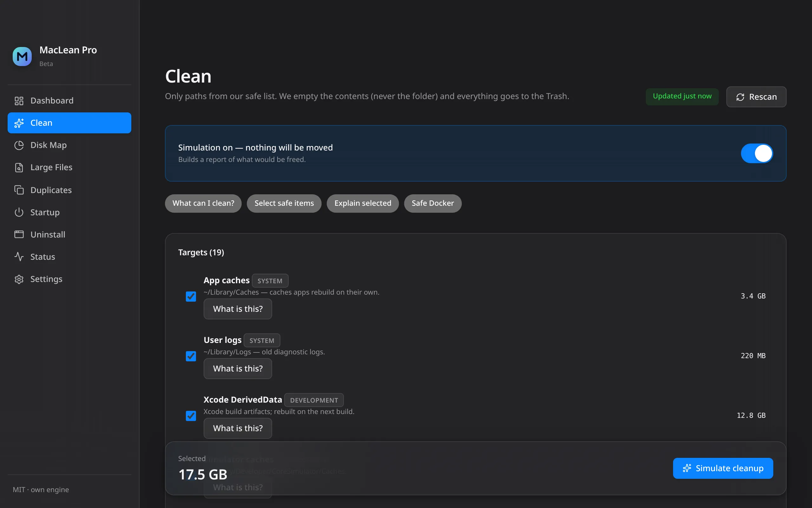The image size is (812, 508).
Task: Go to the Disk Map section
Action: click(x=69, y=145)
